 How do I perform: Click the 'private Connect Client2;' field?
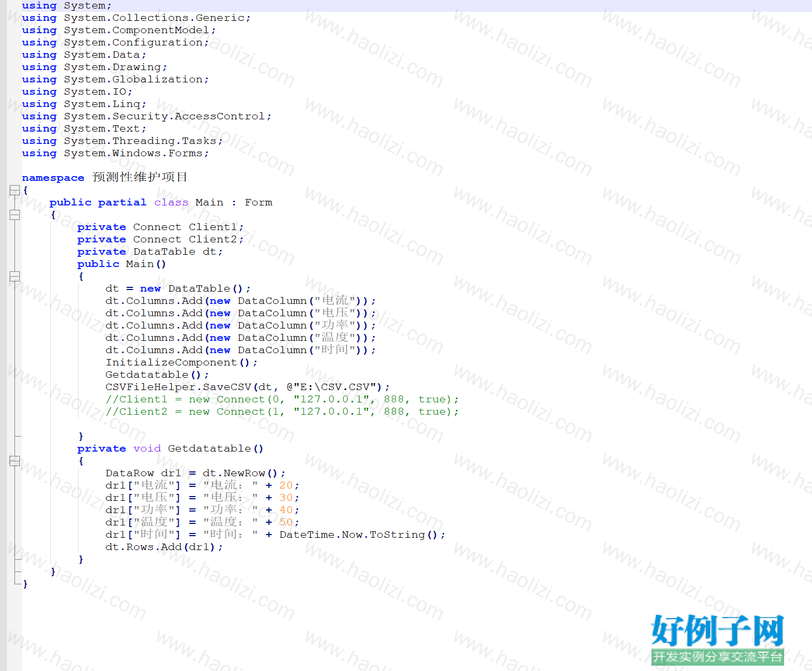point(160,239)
